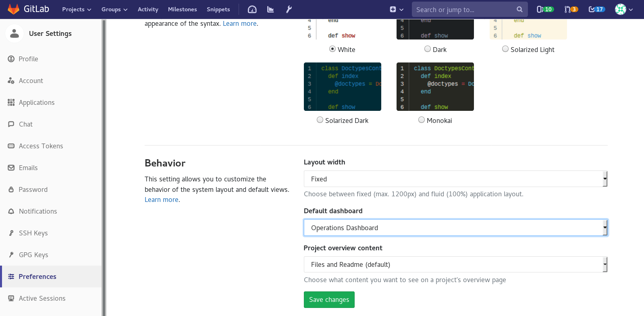Go to SSH Keys in the sidebar
This screenshot has height=316, width=644.
coord(33,233)
